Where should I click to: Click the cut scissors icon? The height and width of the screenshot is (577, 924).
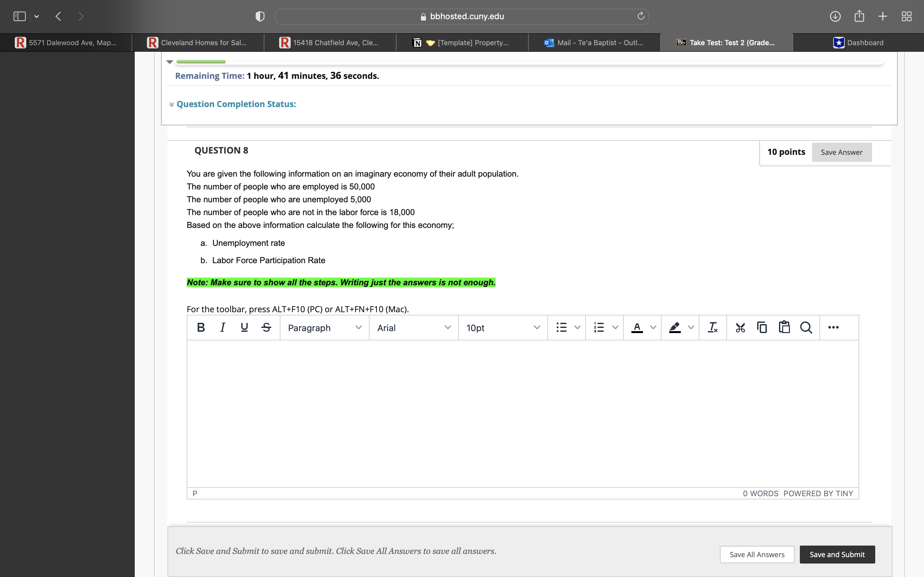(740, 327)
